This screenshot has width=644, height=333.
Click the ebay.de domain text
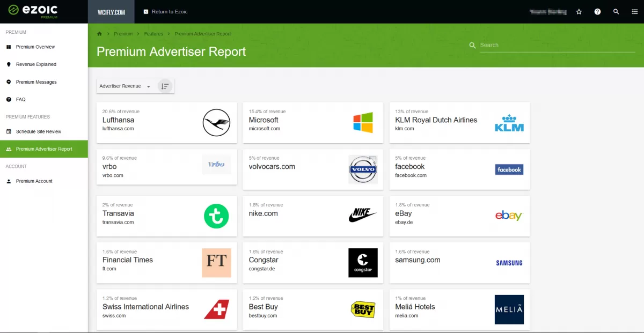point(405,222)
